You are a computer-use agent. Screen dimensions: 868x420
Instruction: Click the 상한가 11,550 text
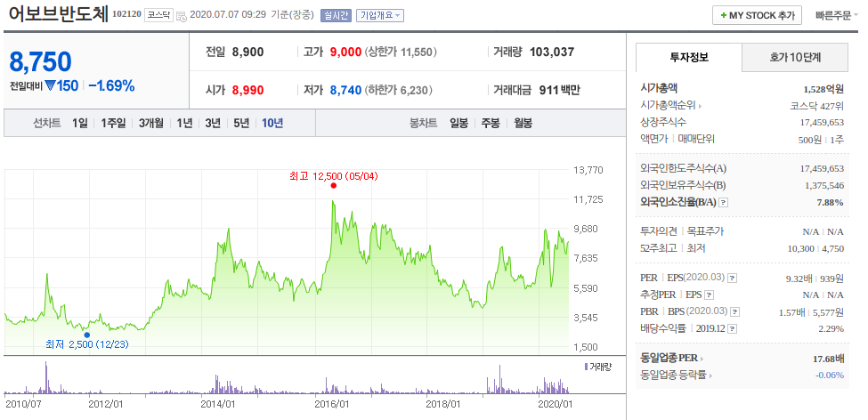click(402, 52)
